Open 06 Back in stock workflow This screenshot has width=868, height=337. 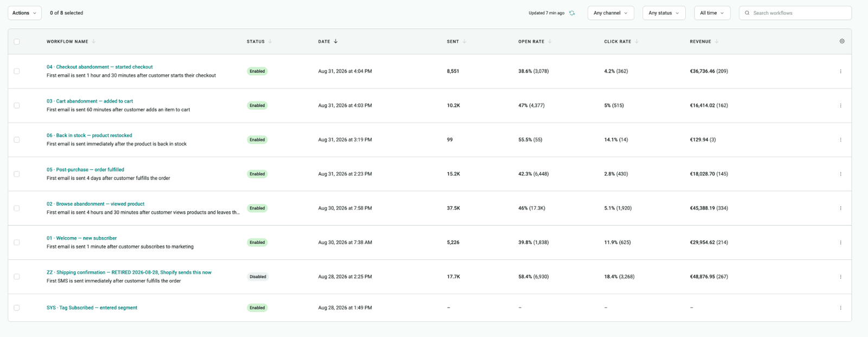(89, 135)
